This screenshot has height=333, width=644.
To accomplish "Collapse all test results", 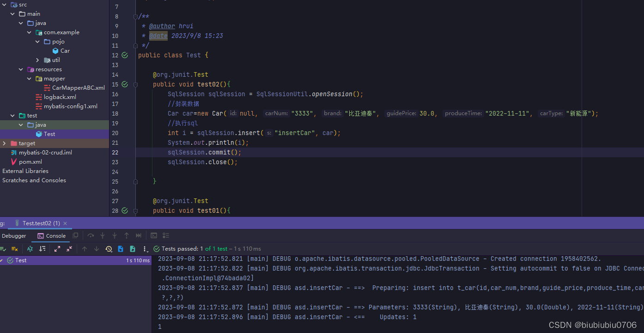I will (x=69, y=249).
